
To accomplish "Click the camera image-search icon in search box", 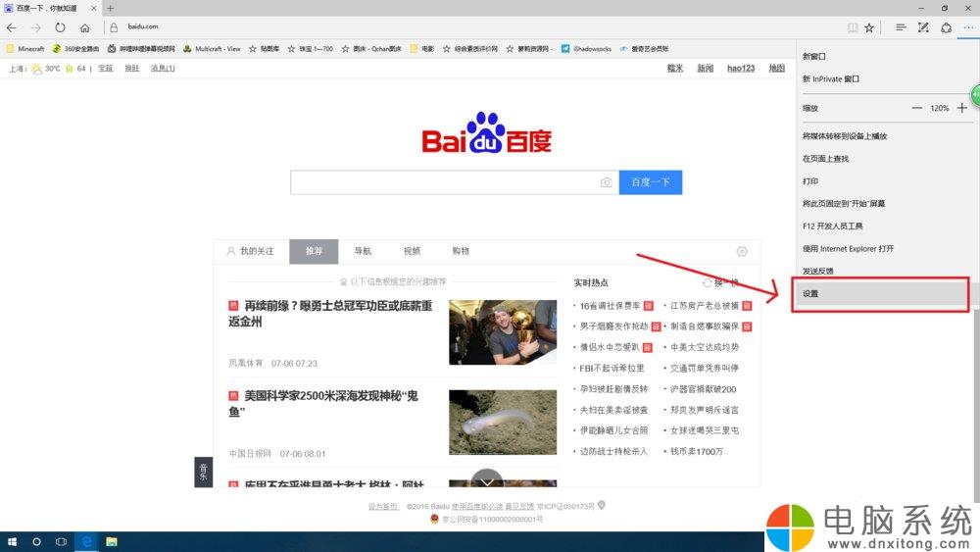I will (606, 182).
